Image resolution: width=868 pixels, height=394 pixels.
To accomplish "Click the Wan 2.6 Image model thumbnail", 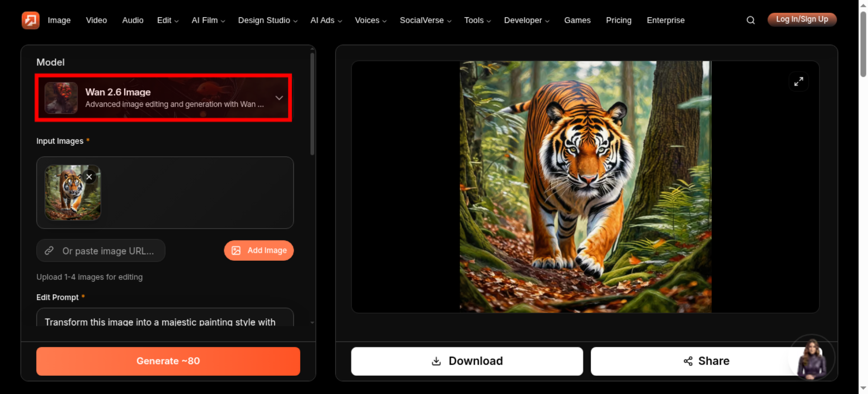I will pyautogui.click(x=61, y=98).
